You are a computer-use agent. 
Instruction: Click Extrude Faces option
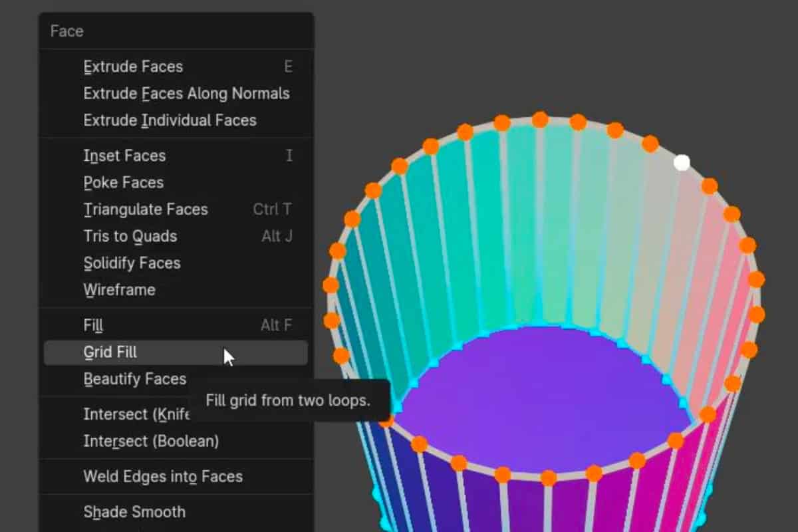coord(132,66)
